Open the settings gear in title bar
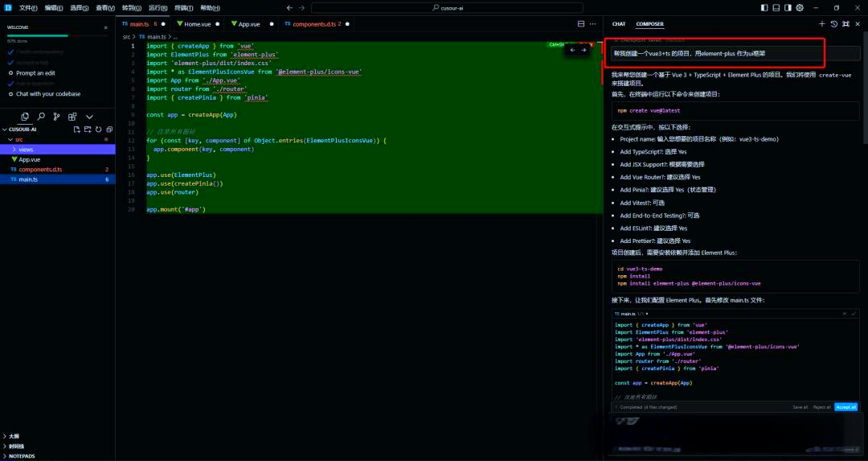This screenshot has height=461, width=868. click(799, 7)
